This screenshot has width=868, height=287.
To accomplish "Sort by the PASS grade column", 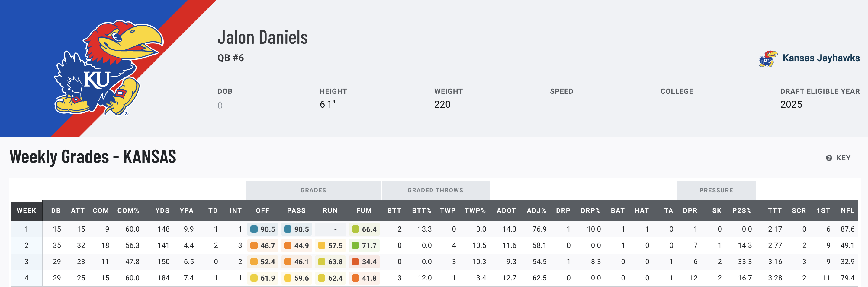I will tap(296, 211).
